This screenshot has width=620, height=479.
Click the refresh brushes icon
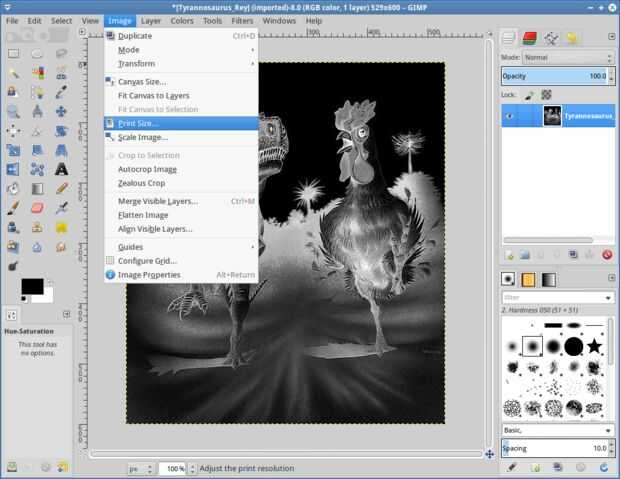point(604,468)
